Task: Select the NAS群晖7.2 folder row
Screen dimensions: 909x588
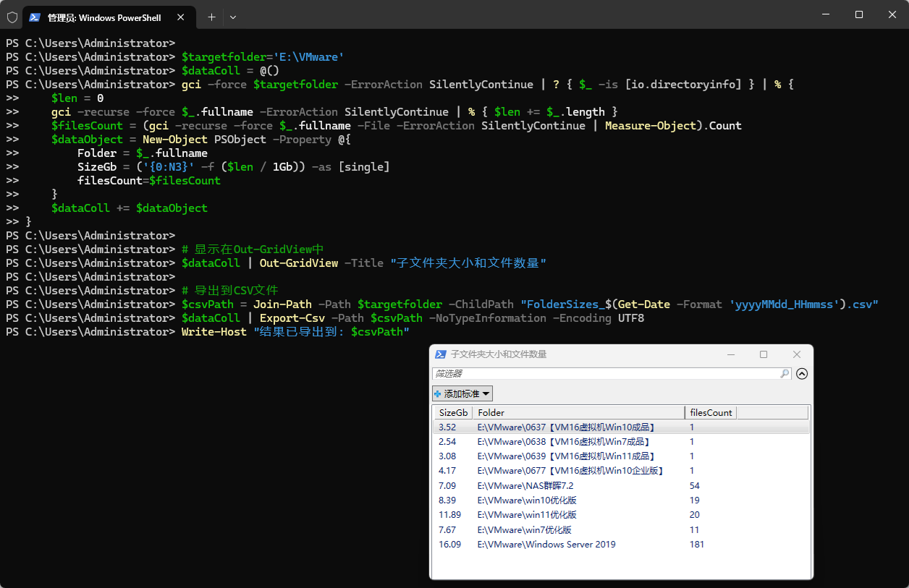Action: [x=525, y=486]
